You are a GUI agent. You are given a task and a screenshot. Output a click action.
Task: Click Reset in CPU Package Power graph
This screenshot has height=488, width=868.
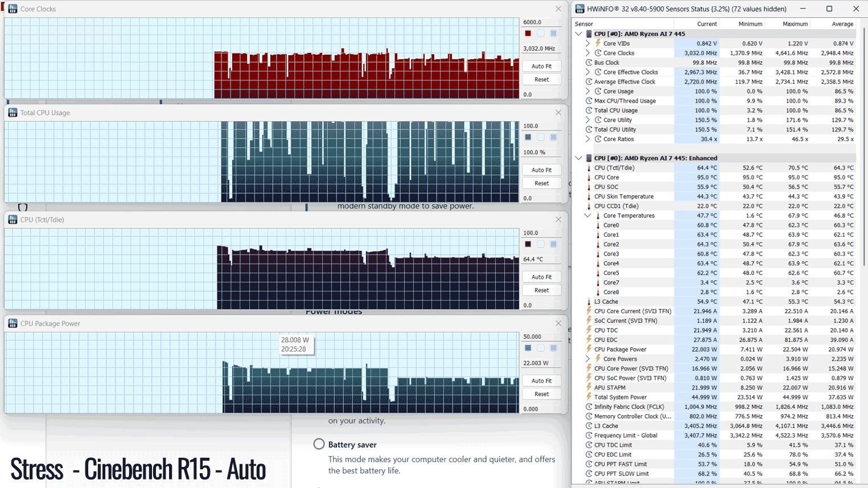pos(542,394)
